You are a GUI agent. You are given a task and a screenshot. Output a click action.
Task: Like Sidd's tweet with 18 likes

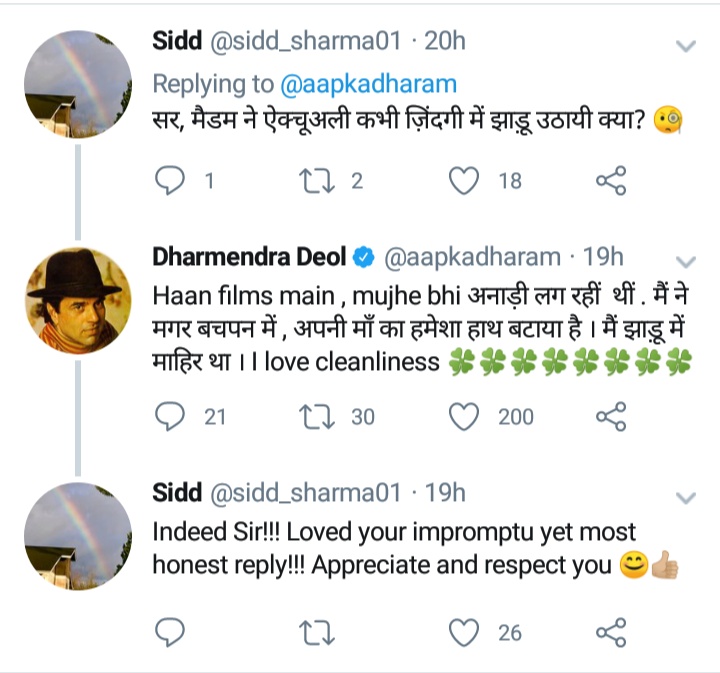pos(463,181)
